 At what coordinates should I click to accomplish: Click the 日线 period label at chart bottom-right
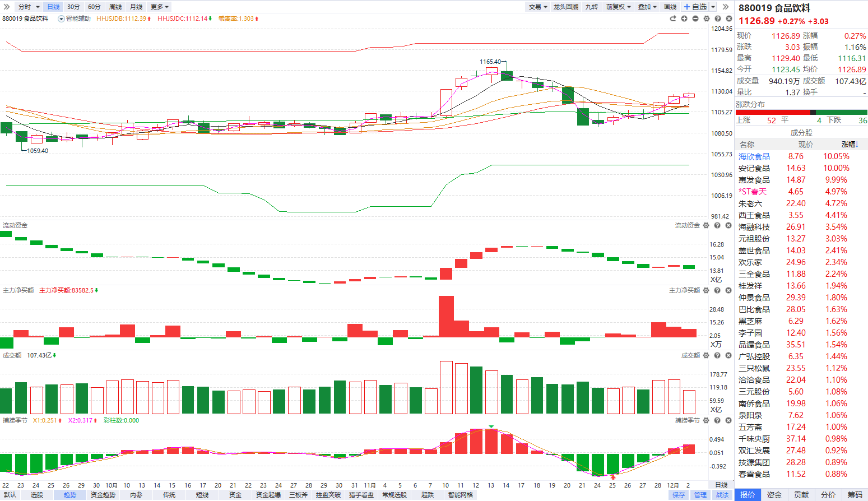(721, 485)
